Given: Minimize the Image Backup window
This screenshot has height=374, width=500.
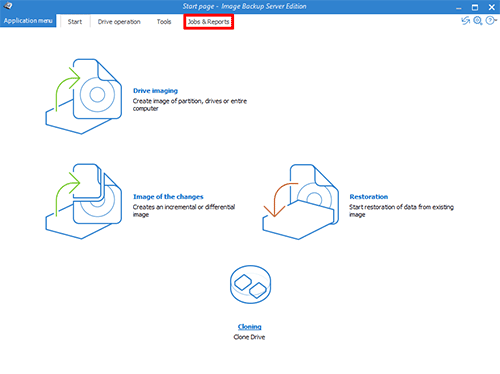Looking at the screenshot, I should [x=459, y=7].
